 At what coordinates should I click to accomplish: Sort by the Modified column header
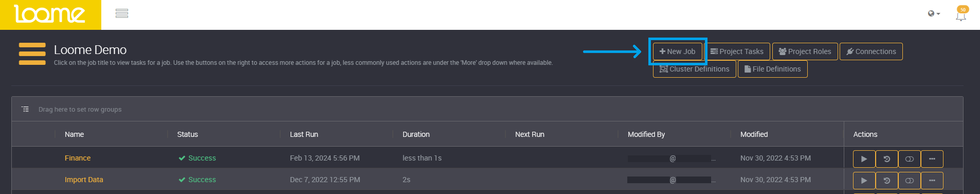click(754, 134)
